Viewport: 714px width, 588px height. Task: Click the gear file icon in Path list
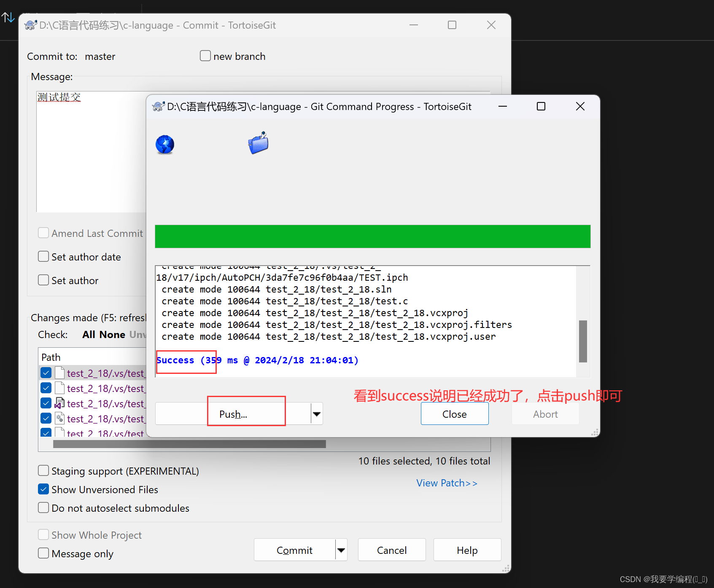click(59, 419)
